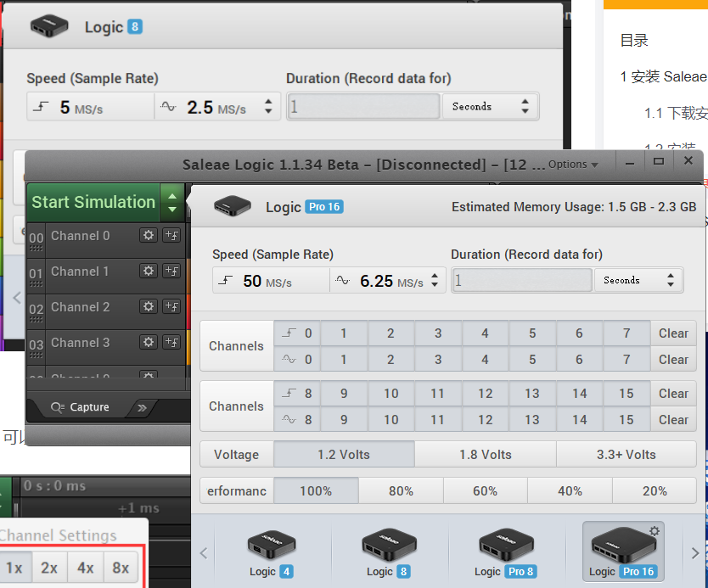Open the Options dropdown menu
Viewport: 708px width, 588px height.
(573, 165)
